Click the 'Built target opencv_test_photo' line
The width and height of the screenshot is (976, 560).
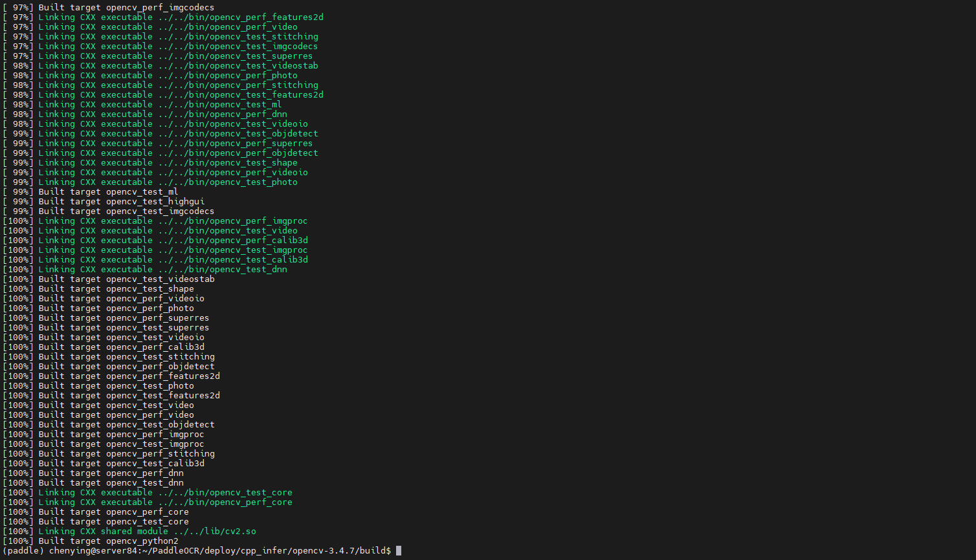(98, 386)
